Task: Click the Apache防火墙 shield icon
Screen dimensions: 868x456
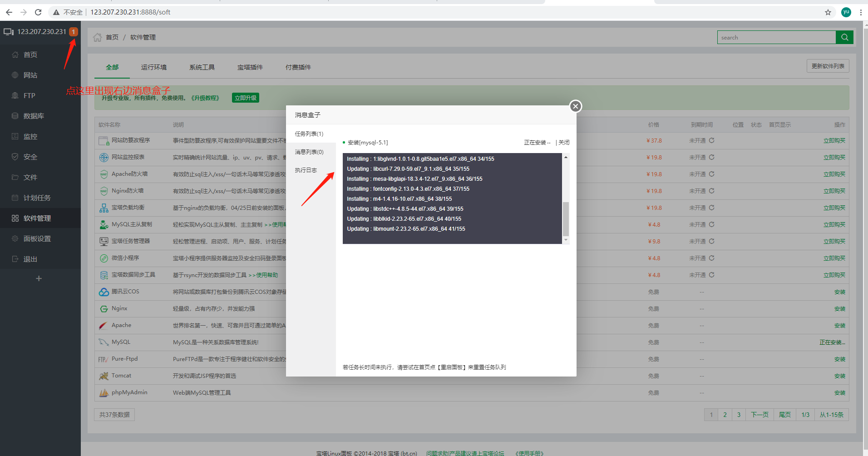Action: click(x=104, y=174)
